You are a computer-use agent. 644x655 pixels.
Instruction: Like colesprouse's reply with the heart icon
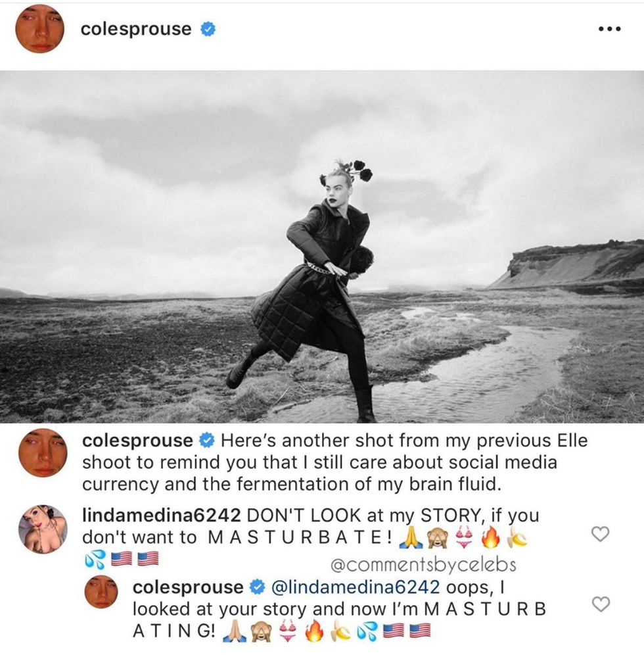pos(600,604)
